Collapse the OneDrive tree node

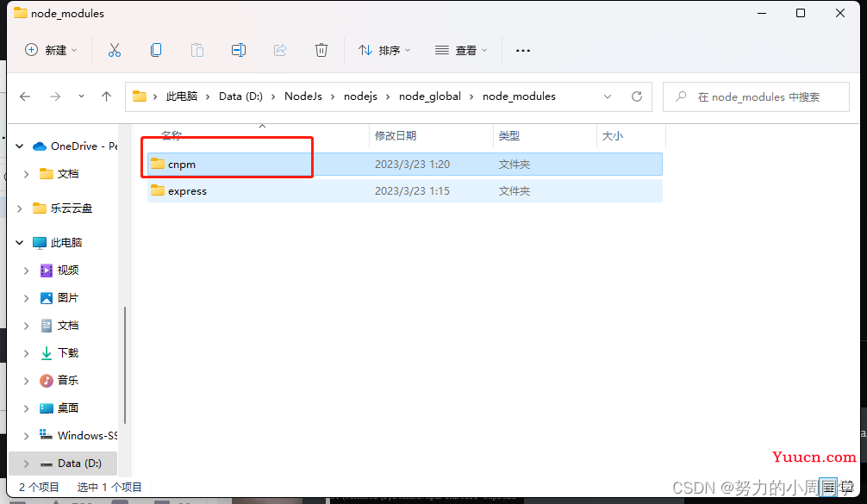tap(20, 146)
